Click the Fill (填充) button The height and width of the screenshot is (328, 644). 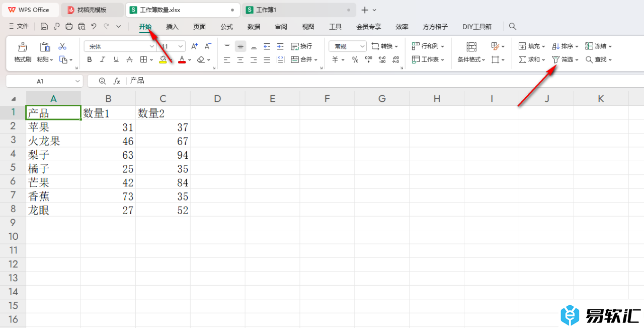point(531,46)
